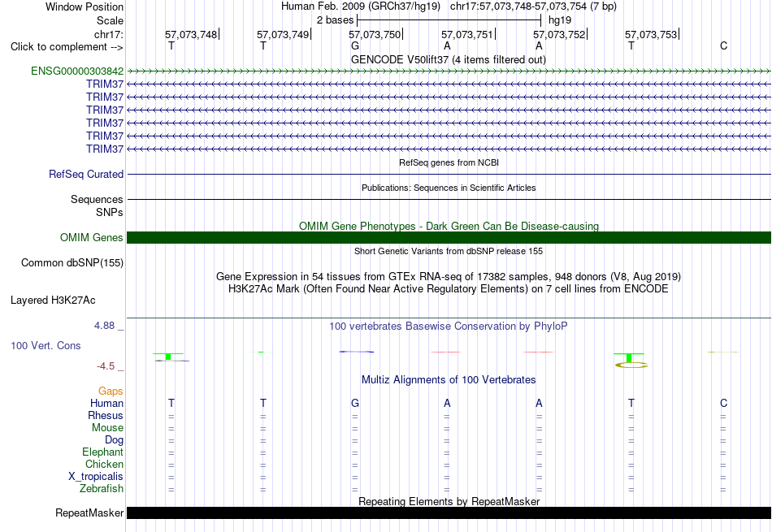Click the Elephant species label

pos(102,452)
